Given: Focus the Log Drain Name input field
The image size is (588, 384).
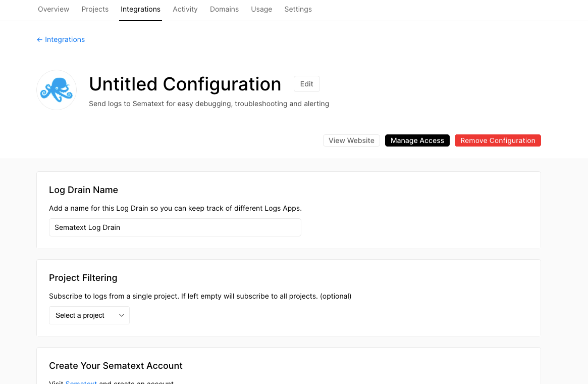Looking at the screenshot, I should tap(175, 227).
